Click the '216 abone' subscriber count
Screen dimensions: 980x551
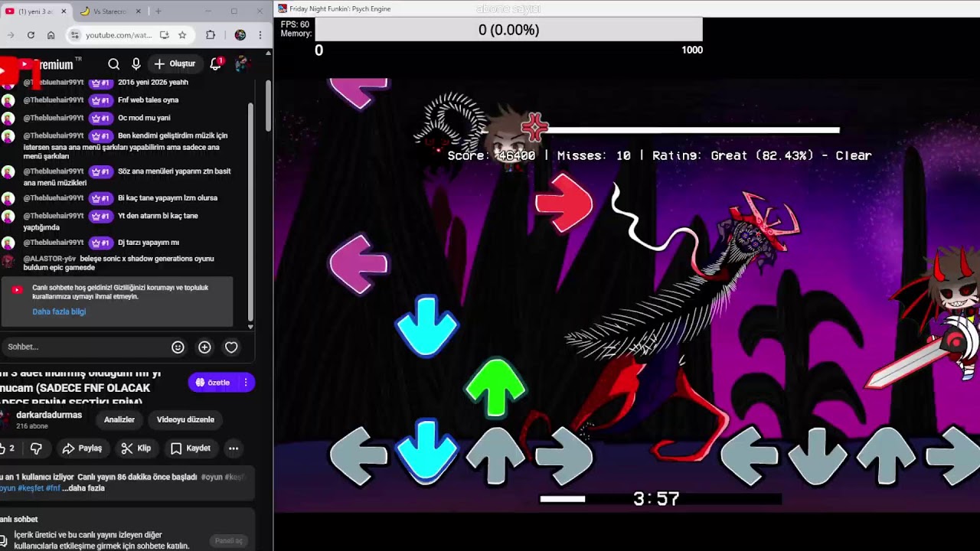tap(32, 425)
